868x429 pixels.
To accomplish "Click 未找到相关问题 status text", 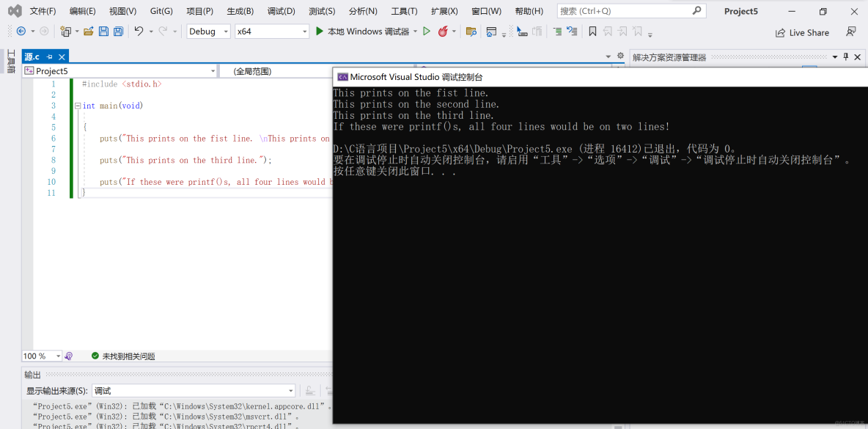I will pyautogui.click(x=128, y=356).
